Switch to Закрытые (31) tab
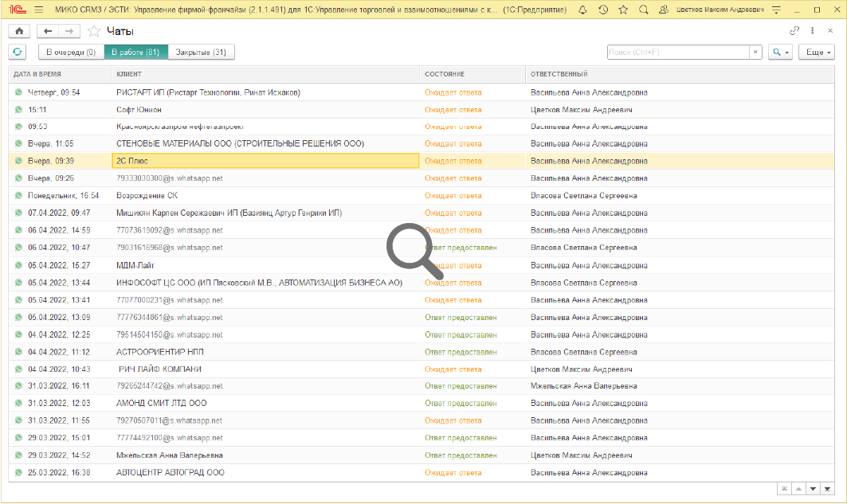847x504 pixels. point(201,53)
